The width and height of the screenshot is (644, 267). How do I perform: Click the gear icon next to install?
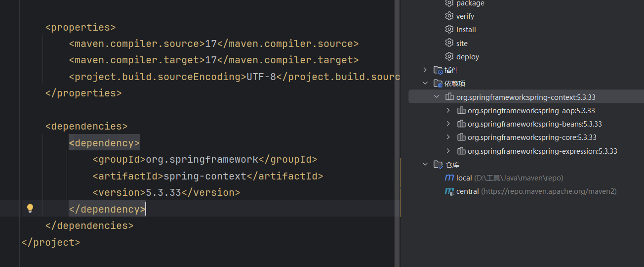[x=449, y=29]
